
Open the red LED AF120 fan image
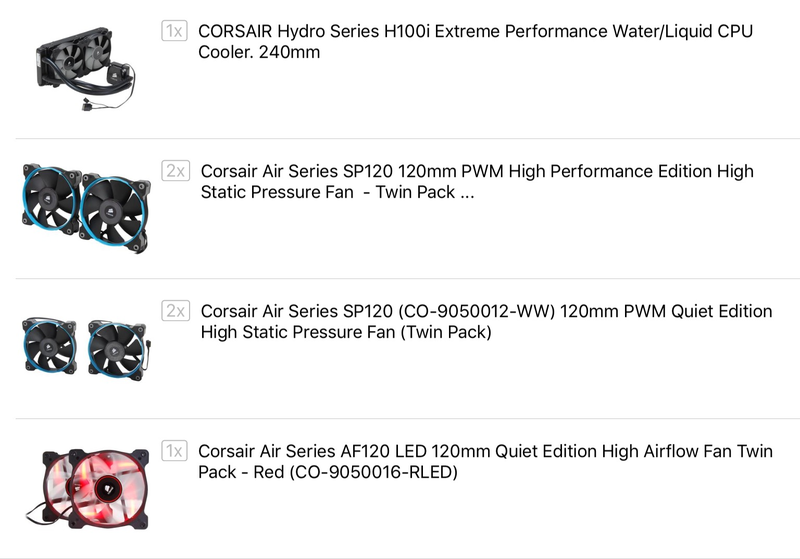click(x=87, y=489)
